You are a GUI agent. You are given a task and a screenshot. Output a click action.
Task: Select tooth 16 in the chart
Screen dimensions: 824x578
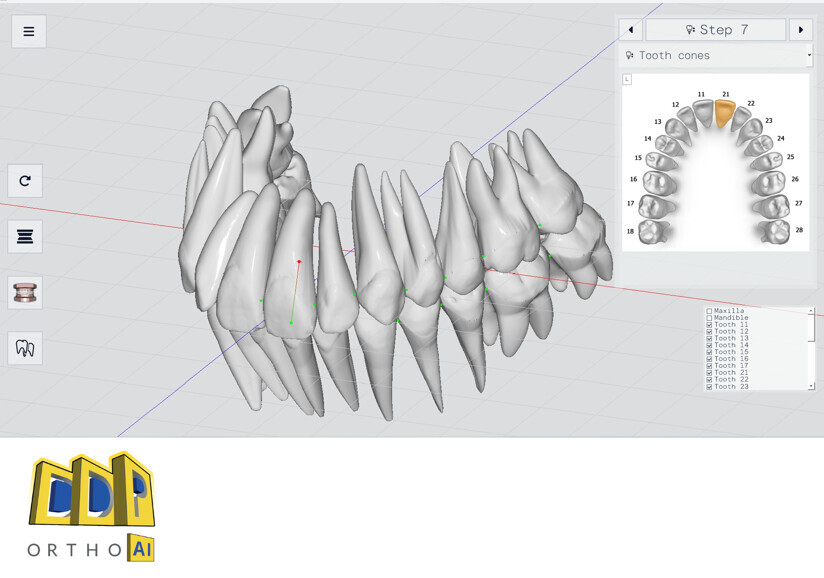tap(656, 183)
